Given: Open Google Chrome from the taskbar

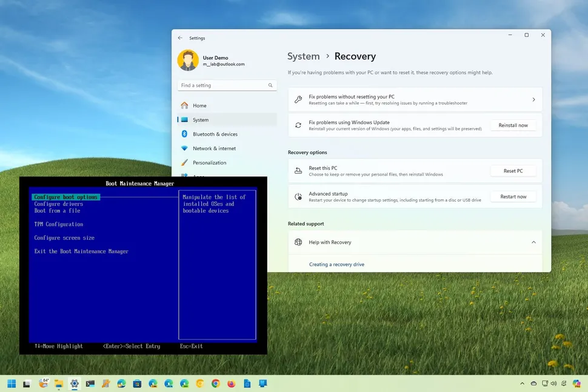Looking at the screenshot, I should point(216,384).
